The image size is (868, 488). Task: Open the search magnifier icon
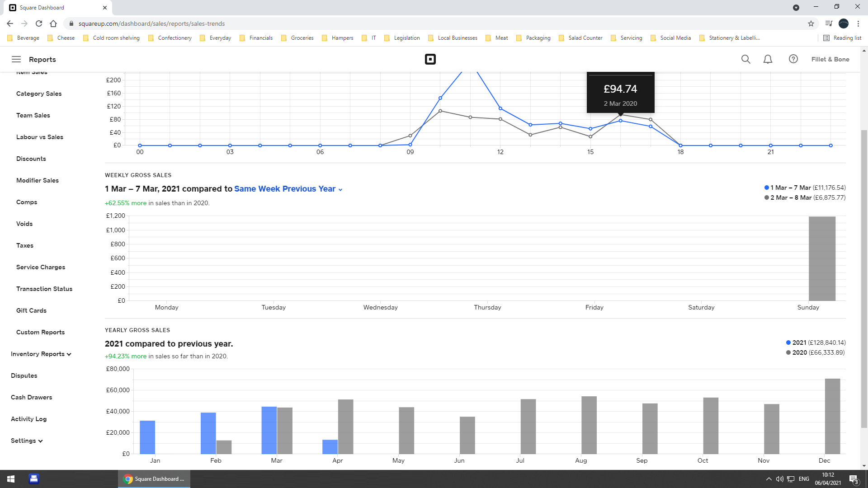coord(745,59)
